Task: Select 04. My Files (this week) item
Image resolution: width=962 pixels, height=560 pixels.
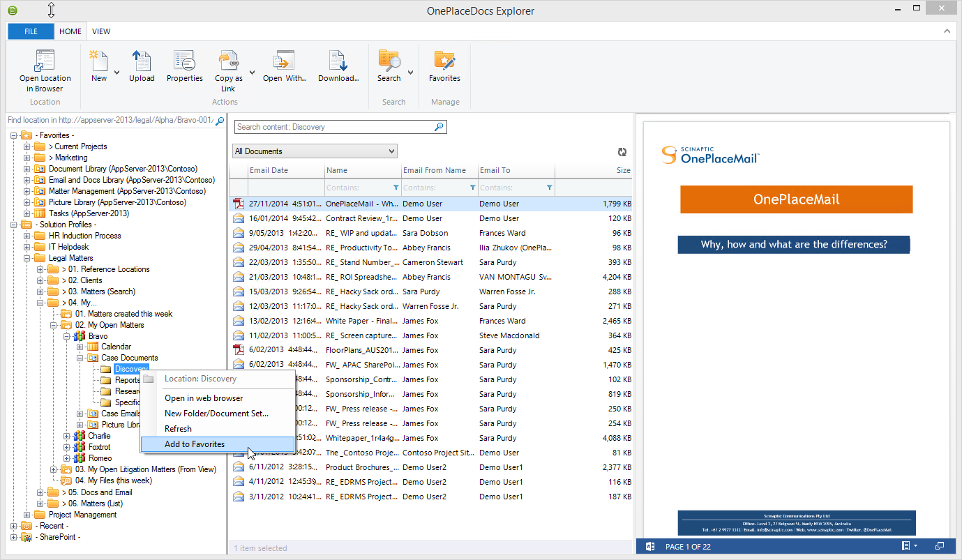Action: click(x=114, y=480)
